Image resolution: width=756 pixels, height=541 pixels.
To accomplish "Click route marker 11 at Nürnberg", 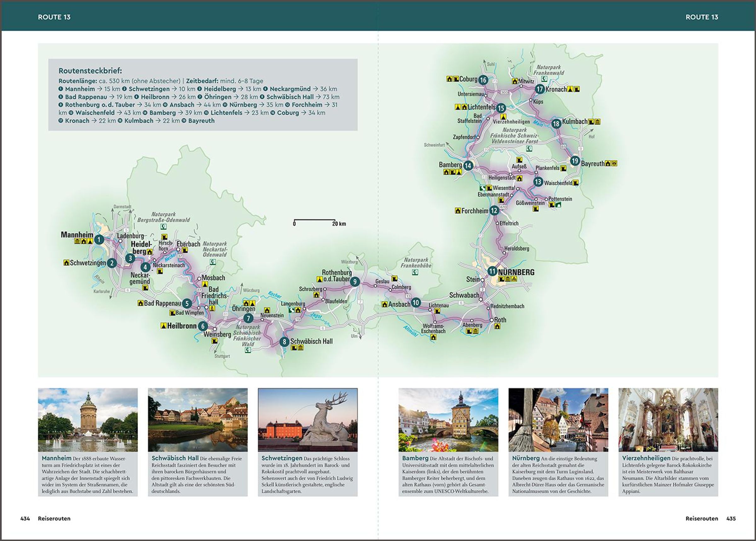I will point(492,271).
